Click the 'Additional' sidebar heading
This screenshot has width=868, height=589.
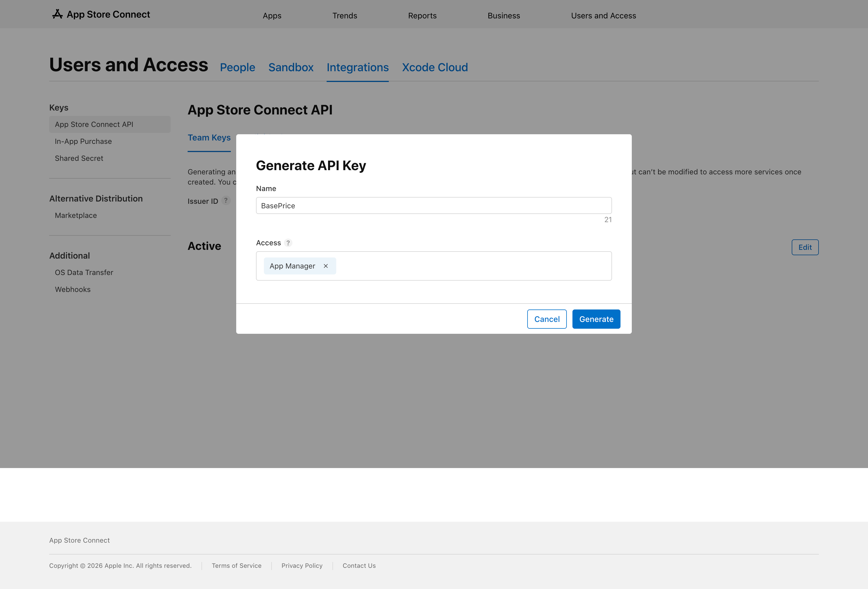pyautogui.click(x=70, y=256)
